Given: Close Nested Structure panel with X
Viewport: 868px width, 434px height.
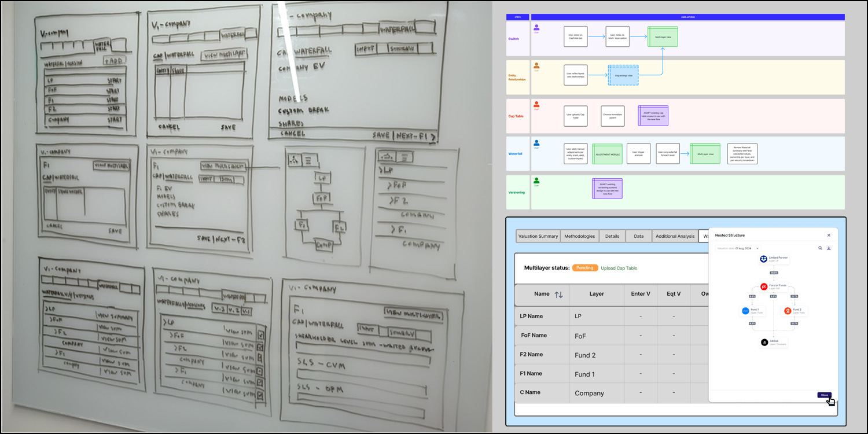Looking at the screenshot, I should pos(829,236).
